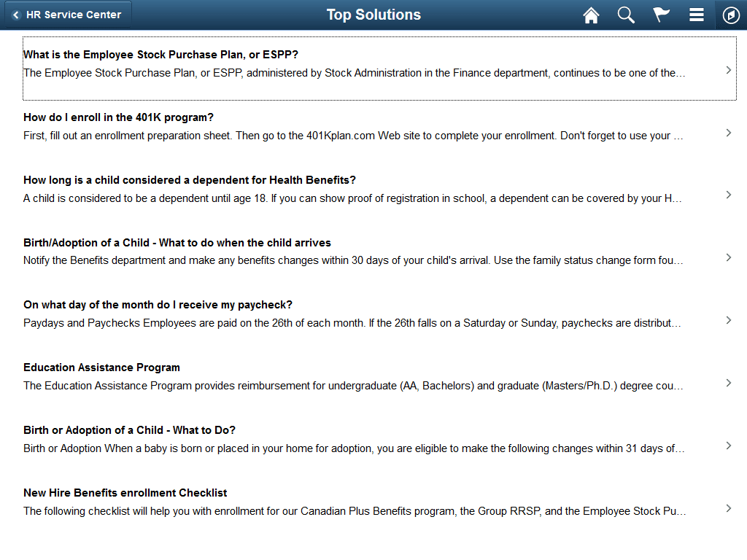The height and width of the screenshot is (560, 747).
Task: Open the Home icon in the header
Action: click(591, 15)
